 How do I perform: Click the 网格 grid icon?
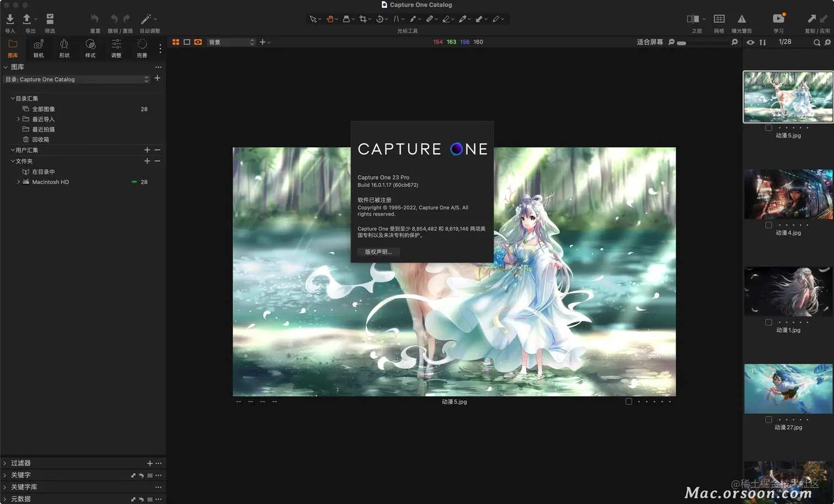pyautogui.click(x=719, y=19)
